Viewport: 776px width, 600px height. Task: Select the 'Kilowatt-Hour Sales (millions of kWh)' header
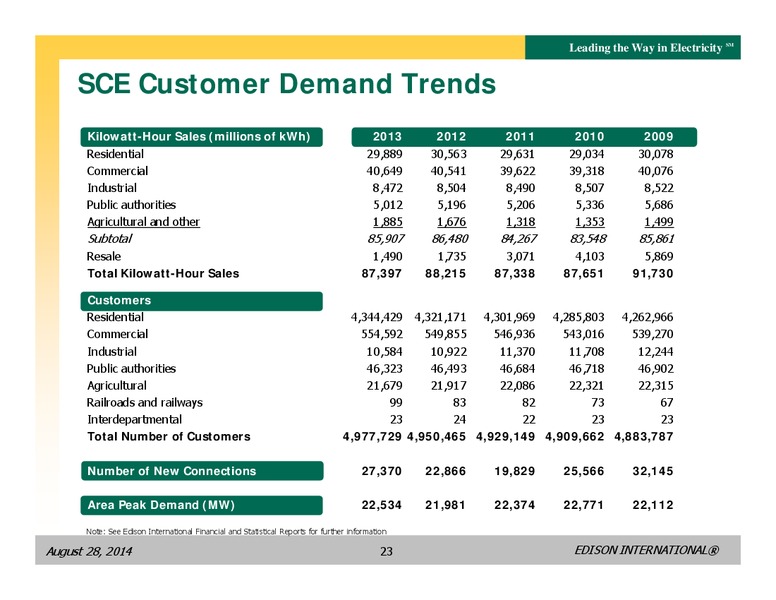click(201, 137)
